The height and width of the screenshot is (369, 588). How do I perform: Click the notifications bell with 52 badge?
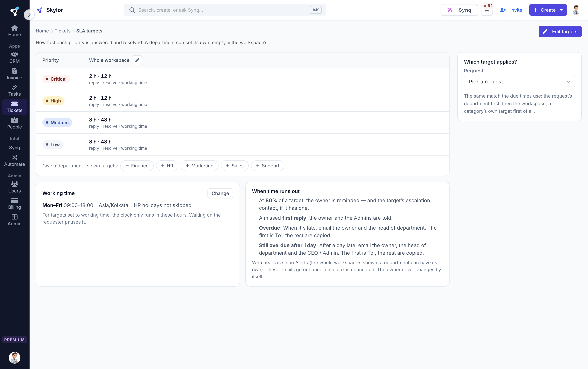click(x=487, y=10)
